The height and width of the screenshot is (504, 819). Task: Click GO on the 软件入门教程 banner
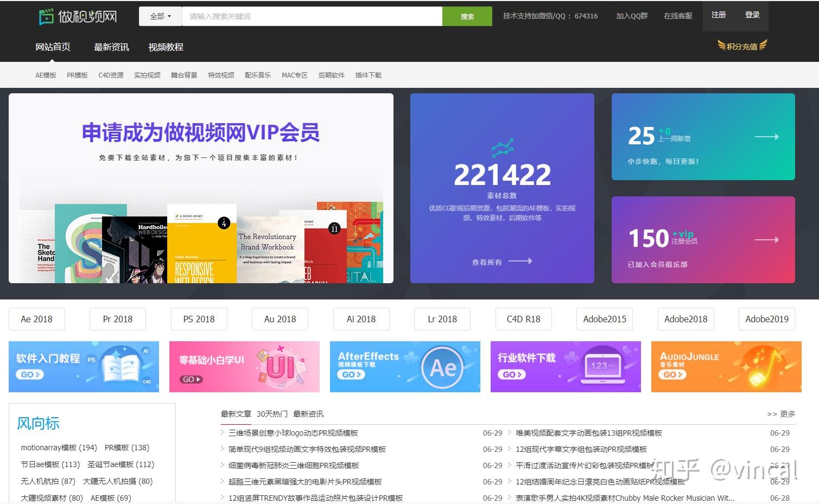coord(29,374)
